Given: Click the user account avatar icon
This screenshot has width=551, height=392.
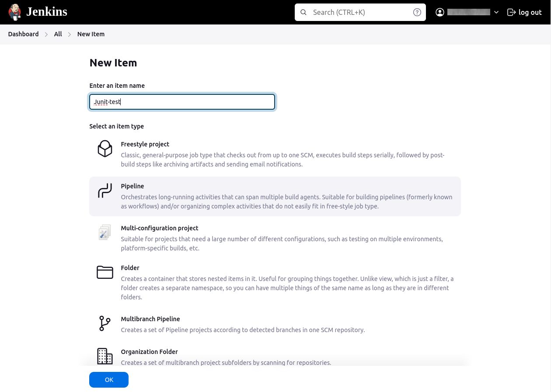Looking at the screenshot, I should (x=440, y=12).
